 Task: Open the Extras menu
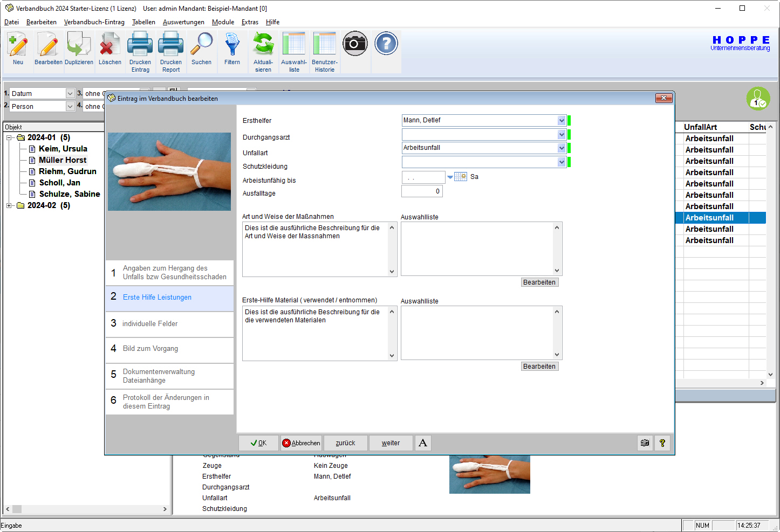tap(250, 22)
